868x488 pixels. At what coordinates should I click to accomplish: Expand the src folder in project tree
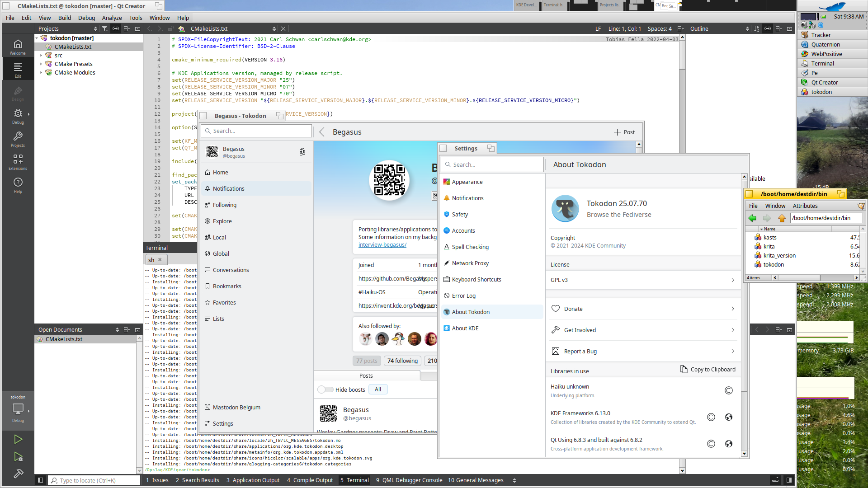41,56
